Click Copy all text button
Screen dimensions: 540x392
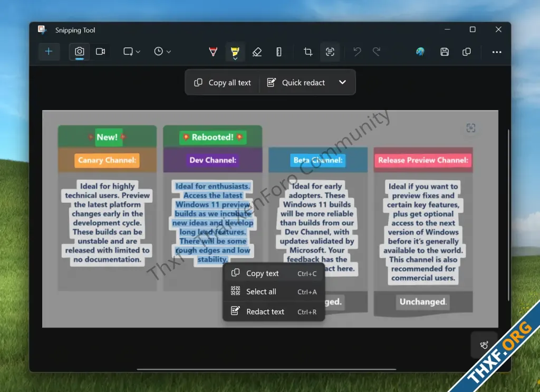(223, 83)
